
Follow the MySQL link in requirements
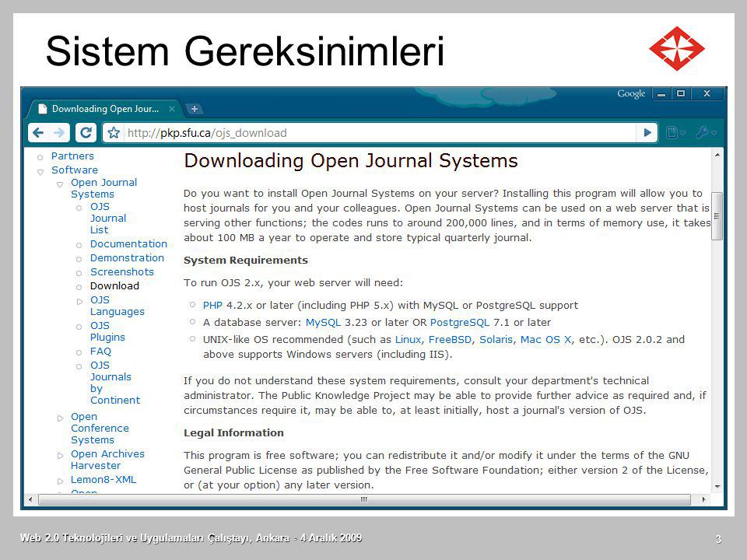point(323,322)
